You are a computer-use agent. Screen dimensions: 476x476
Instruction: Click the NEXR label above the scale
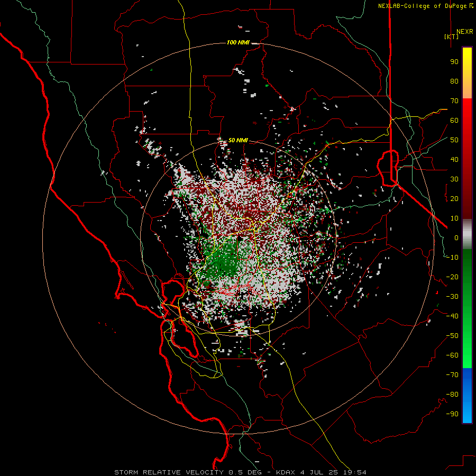pos(464,32)
